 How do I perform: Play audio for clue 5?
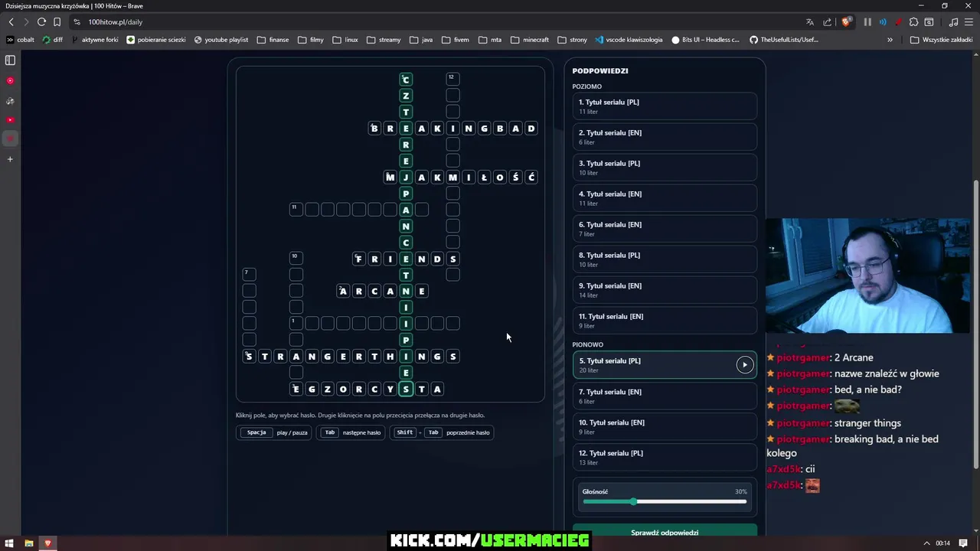coord(744,365)
